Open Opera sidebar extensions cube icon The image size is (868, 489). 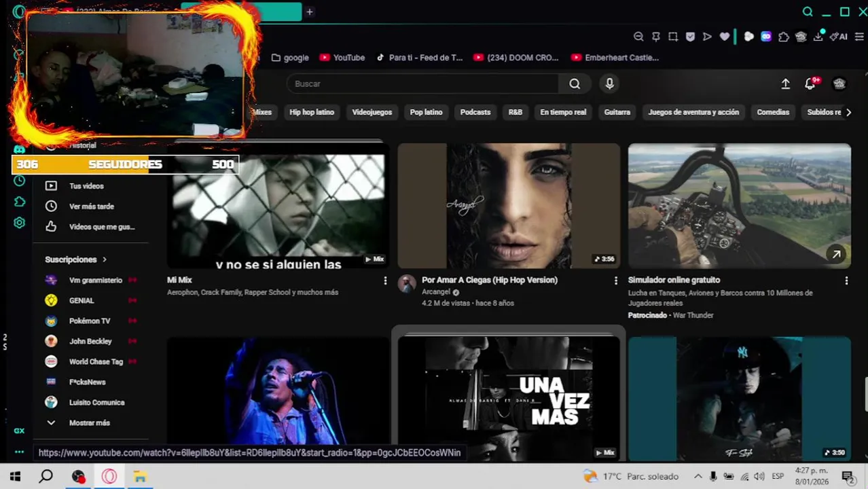[19, 202]
